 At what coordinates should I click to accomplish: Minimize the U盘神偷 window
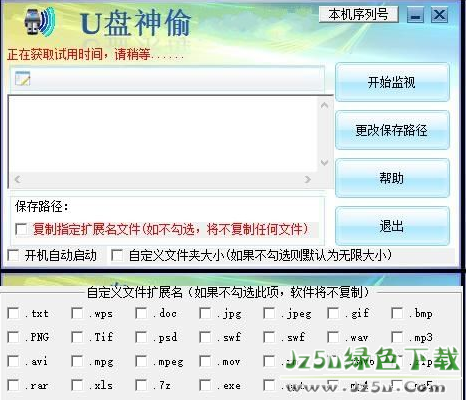[x=415, y=15]
